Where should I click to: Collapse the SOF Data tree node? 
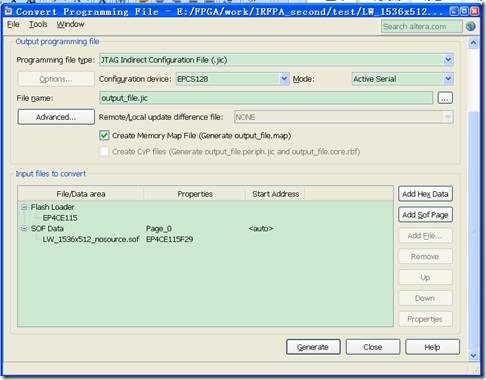pos(24,229)
